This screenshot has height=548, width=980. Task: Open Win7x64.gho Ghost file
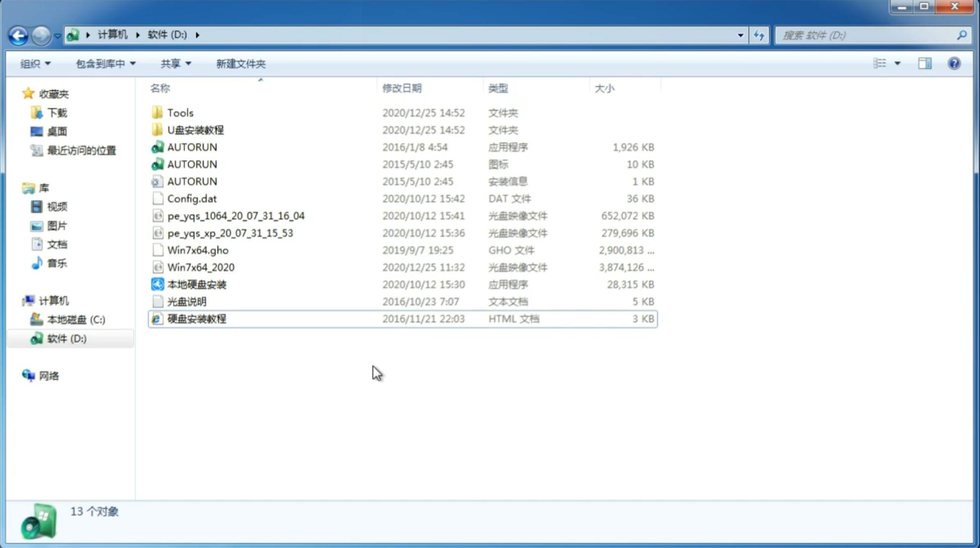[x=197, y=250]
